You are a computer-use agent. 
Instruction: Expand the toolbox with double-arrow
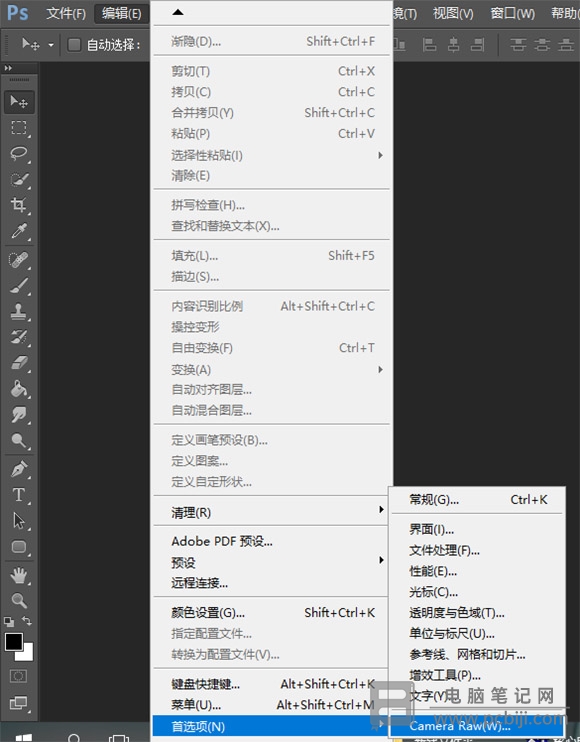point(8,68)
